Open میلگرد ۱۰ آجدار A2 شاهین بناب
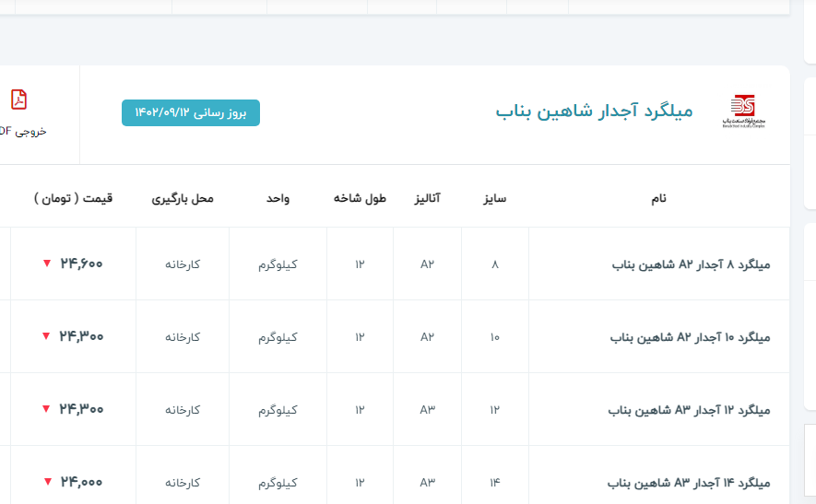 (x=690, y=337)
